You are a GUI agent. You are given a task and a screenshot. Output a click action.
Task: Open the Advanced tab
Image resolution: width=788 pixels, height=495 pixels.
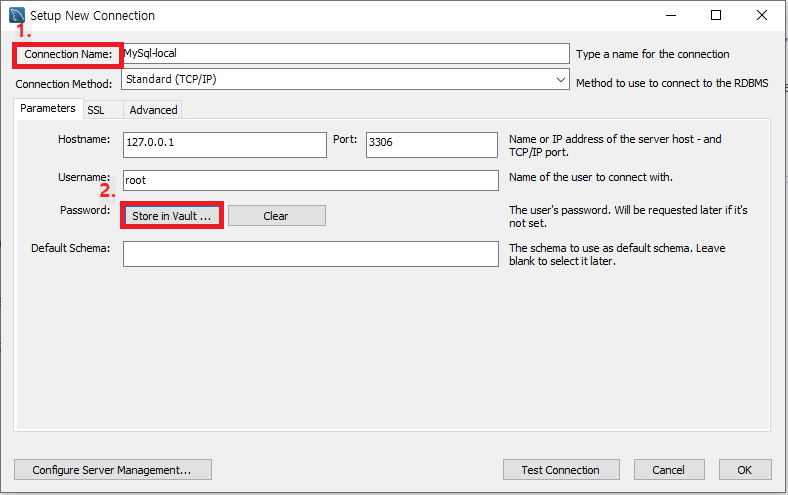coord(153,110)
